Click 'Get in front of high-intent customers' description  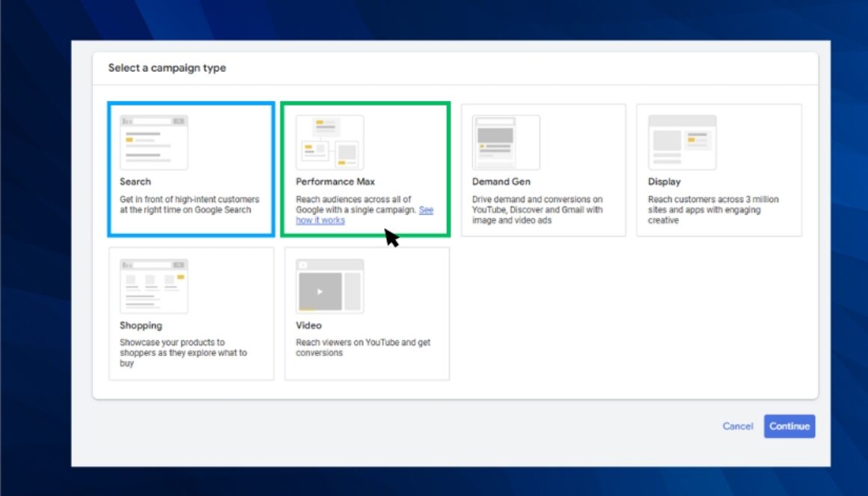tap(189, 204)
